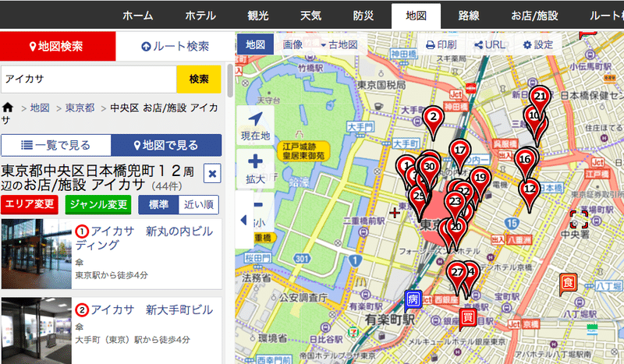The height and width of the screenshot is (364, 624).
Task: Click the 新大手町ビル result thumbnail
Action: coord(36,330)
